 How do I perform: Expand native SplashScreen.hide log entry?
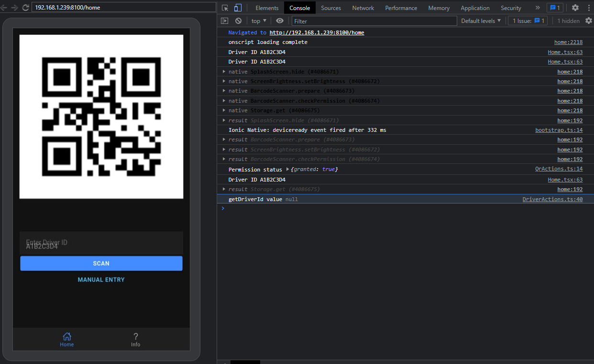224,72
